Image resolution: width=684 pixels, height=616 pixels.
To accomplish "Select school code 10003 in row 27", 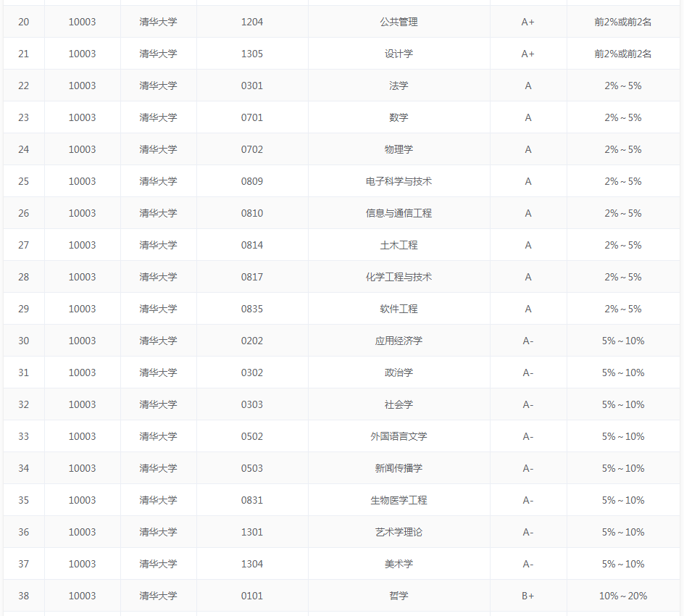I will pos(82,245).
